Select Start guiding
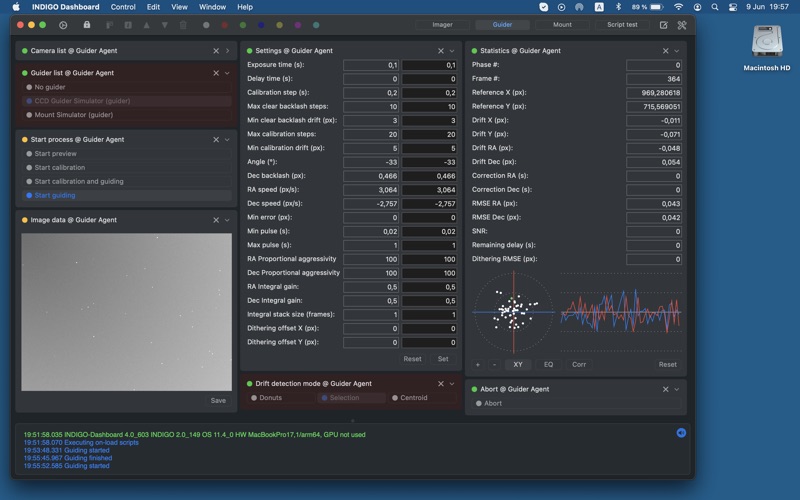Viewport: 800px width, 500px height. (126, 195)
